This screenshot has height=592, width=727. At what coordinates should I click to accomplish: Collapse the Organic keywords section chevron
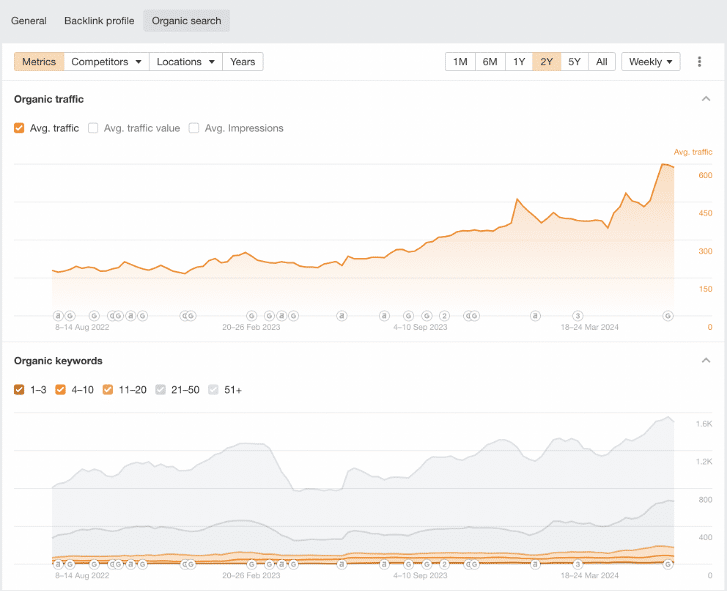[x=706, y=361]
